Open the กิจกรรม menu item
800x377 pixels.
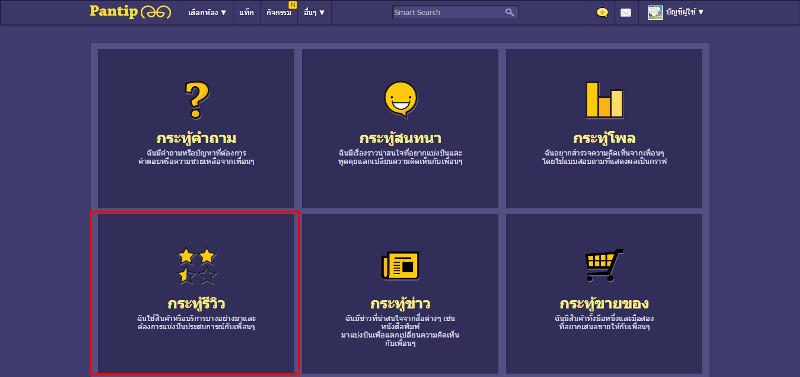click(279, 12)
